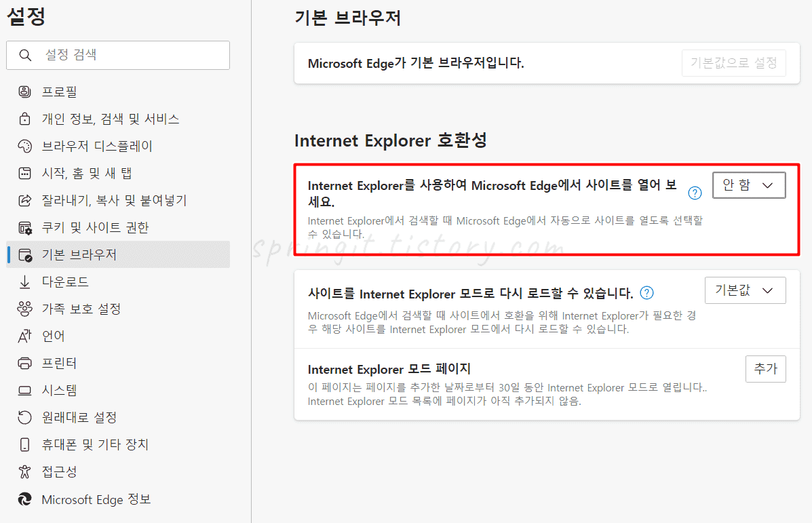Click the 기본값으로 설정 button
Image resolution: width=812 pixels, height=523 pixels.
733,63
